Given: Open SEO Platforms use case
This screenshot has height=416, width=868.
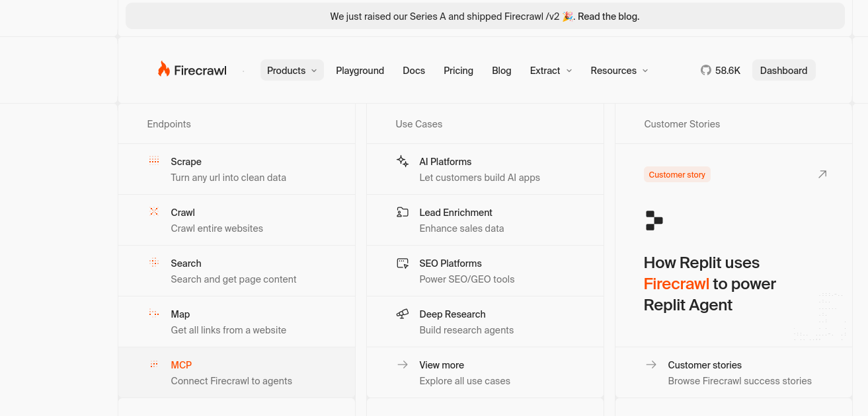Looking at the screenshot, I should [485, 271].
